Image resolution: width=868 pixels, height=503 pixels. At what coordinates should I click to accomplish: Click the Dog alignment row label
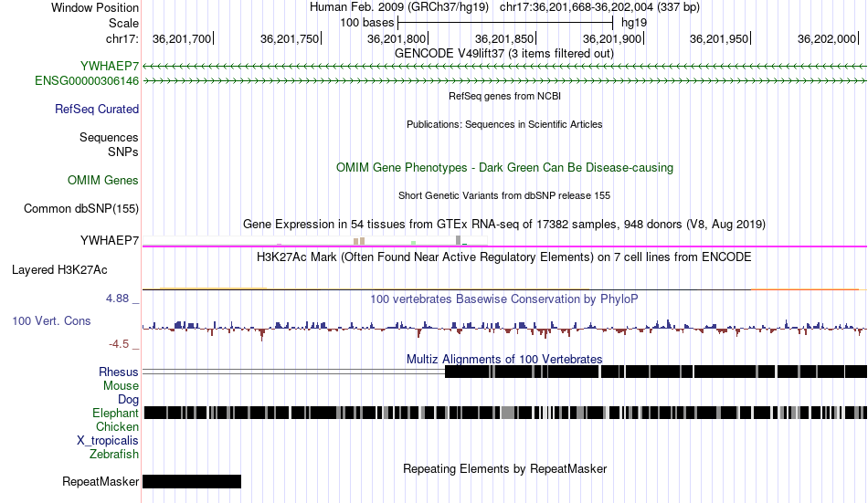[129, 400]
